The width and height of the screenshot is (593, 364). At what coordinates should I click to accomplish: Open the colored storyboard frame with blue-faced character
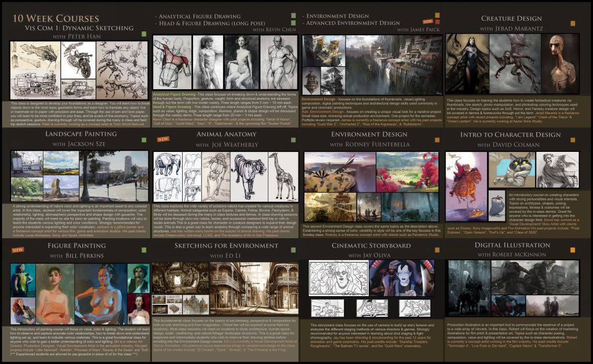click(x=402, y=278)
